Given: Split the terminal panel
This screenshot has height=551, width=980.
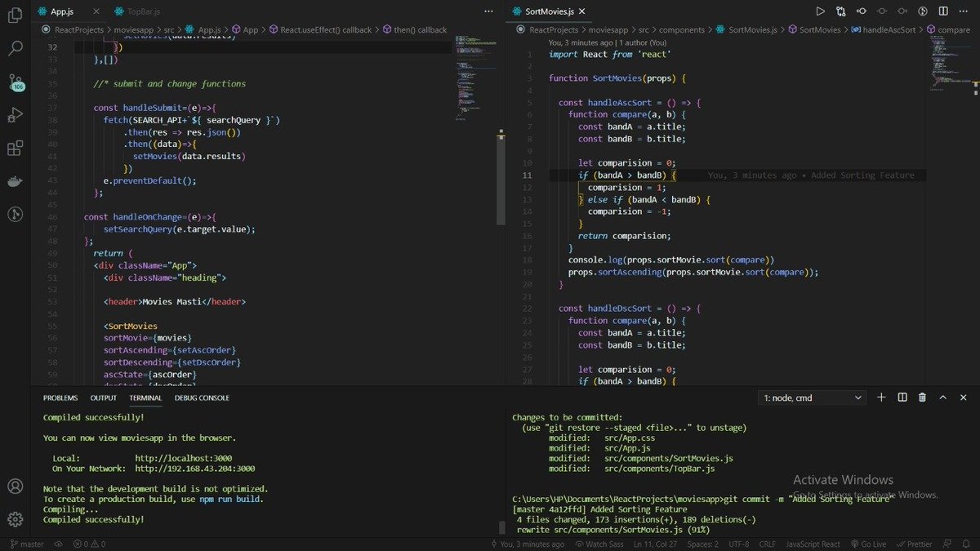Looking at the screenshot, I should (x=902, y=398).
